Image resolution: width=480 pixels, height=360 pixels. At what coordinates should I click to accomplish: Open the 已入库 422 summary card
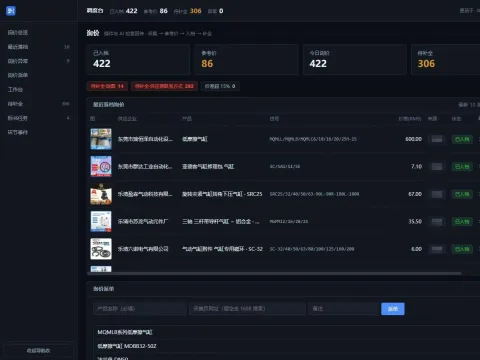[x=138, y=59]
